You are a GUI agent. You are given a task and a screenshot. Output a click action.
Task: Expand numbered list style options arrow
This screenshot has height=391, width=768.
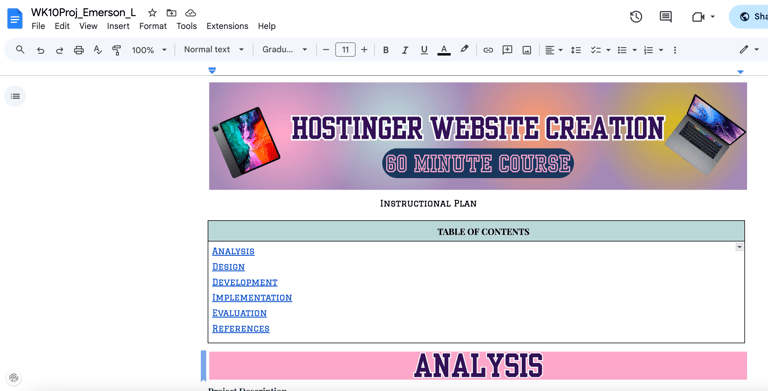pyautogui.click(x=661, y=50)
